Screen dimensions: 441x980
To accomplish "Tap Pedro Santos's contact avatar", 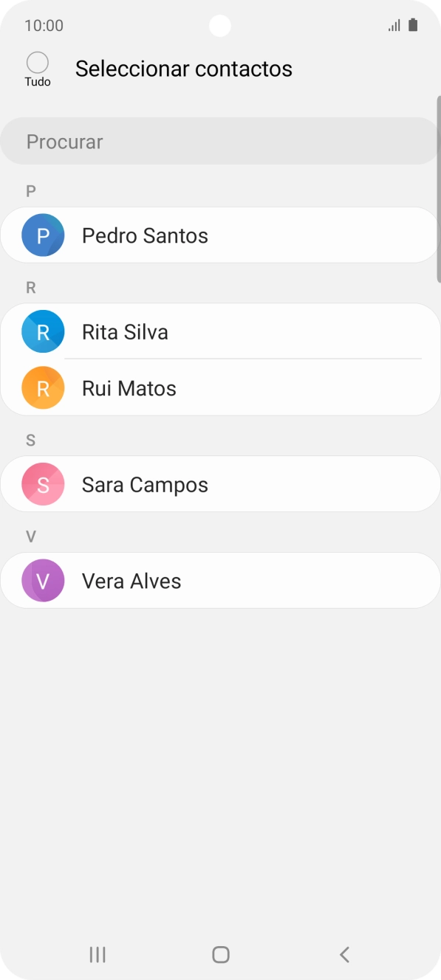I will coord(42,235).
